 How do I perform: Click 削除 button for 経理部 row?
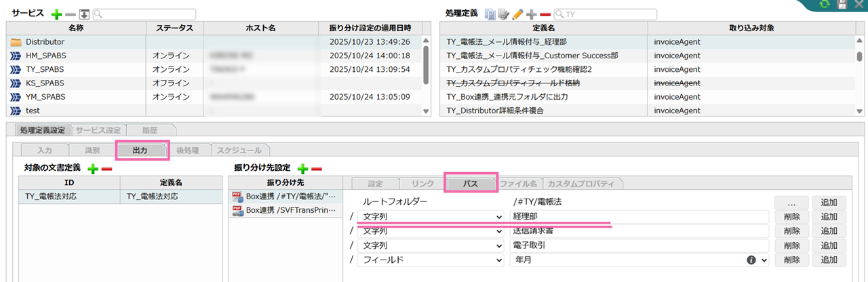pos(790,216)
